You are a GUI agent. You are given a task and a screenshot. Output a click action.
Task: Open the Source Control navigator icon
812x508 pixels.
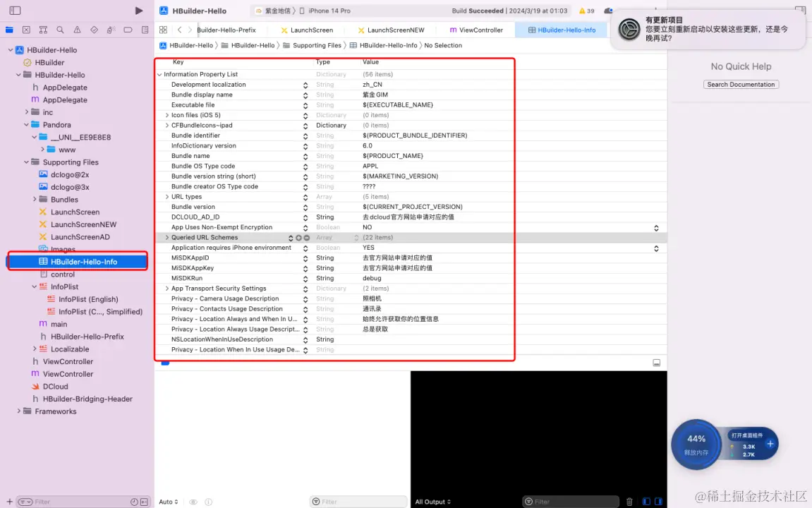coord(26,30)
